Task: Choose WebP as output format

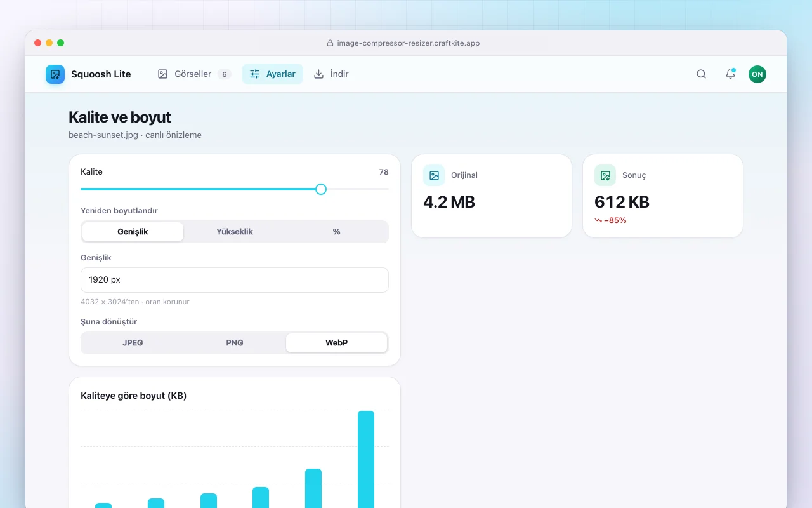Action: 337,343
